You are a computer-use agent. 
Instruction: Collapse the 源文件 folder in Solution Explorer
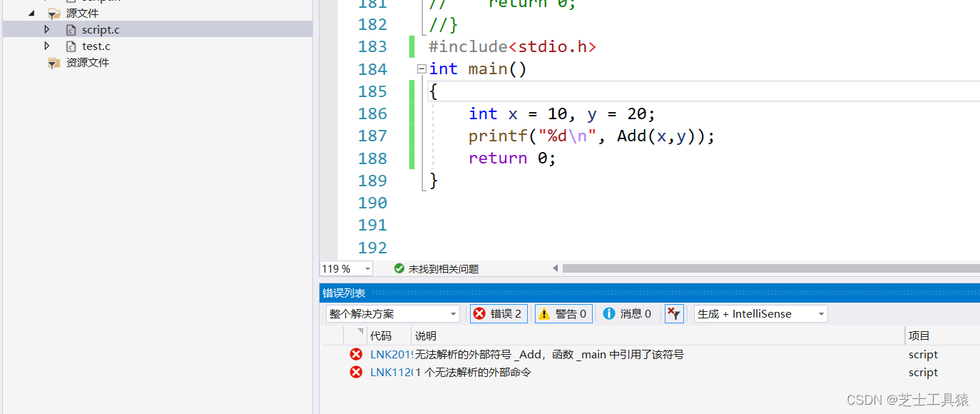click(31, 13)
